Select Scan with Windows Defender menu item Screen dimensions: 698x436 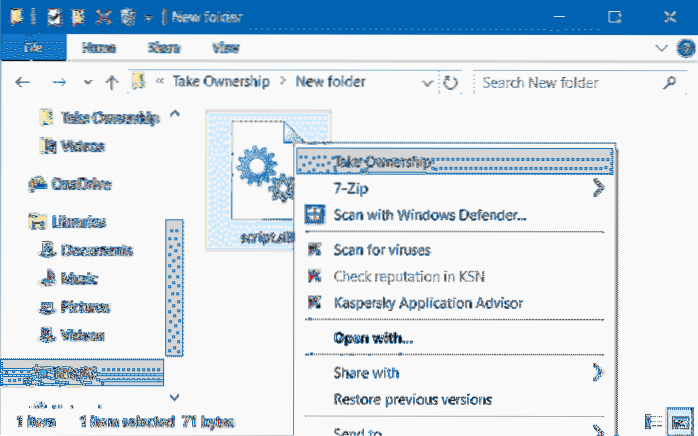pos(431,214)
